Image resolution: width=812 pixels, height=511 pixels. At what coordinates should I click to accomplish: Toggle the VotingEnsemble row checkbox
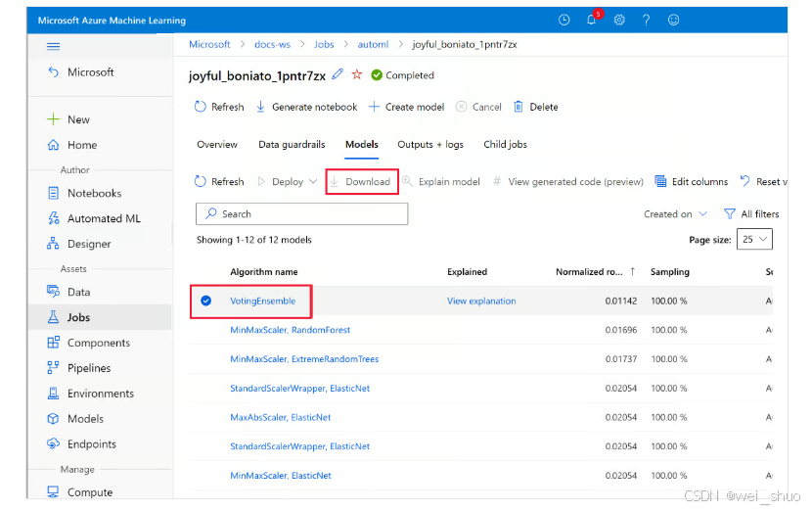(x=206, y=301)
